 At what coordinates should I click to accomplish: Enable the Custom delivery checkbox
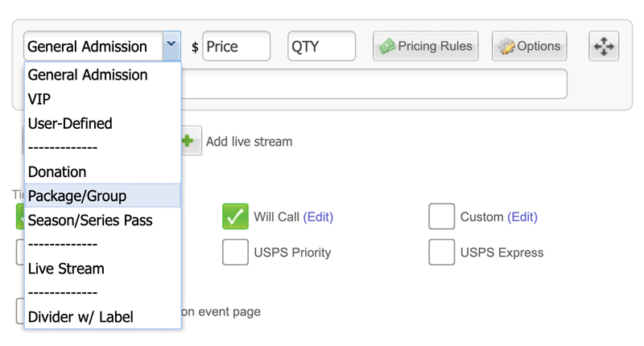click(x=441, y=216)
